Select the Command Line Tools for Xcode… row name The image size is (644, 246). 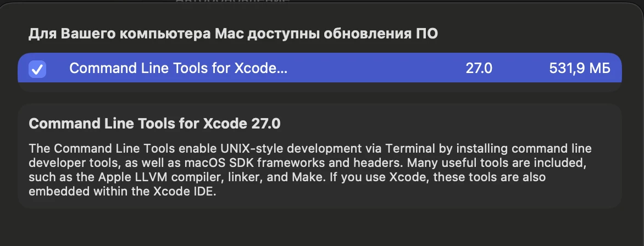[178, 68]
